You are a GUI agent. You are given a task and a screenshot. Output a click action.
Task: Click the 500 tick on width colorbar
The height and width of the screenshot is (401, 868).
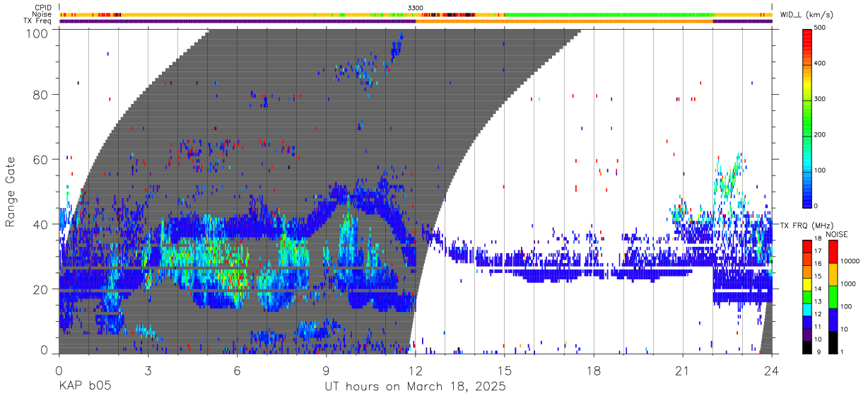point(821,28)
